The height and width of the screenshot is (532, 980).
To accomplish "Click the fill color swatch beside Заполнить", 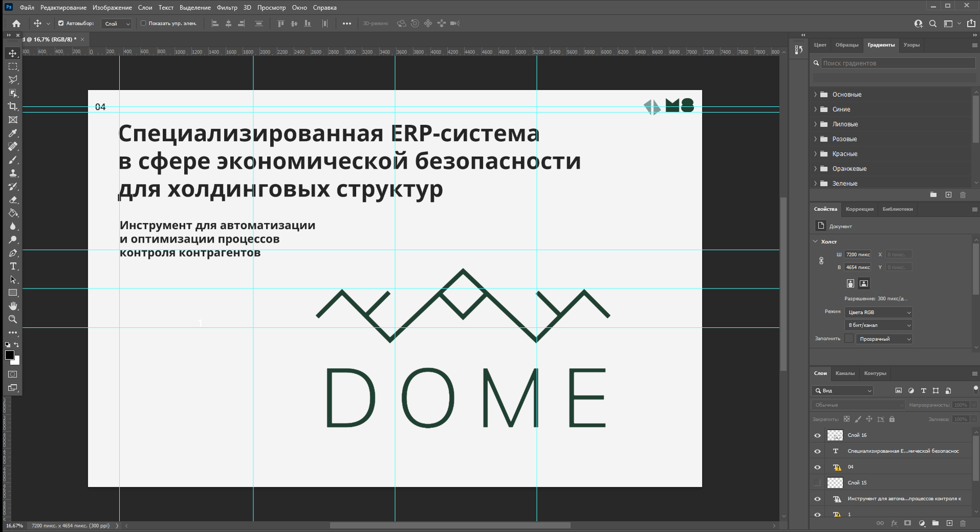I will (849, 339).
